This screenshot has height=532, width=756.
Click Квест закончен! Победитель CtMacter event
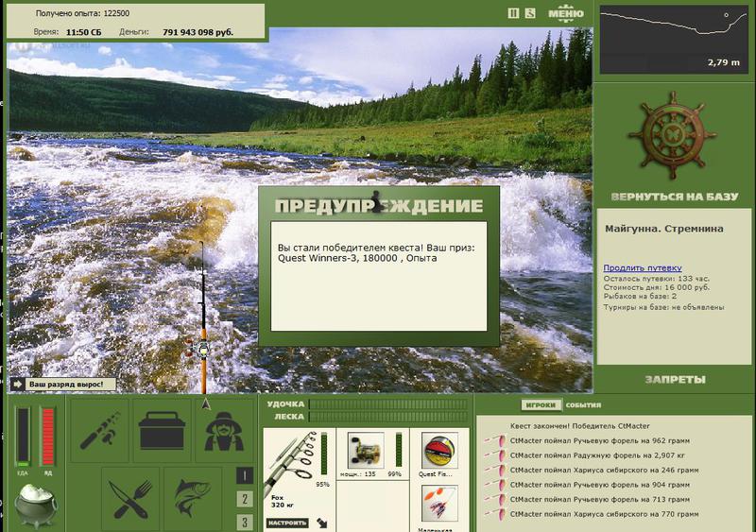point(579,426)
